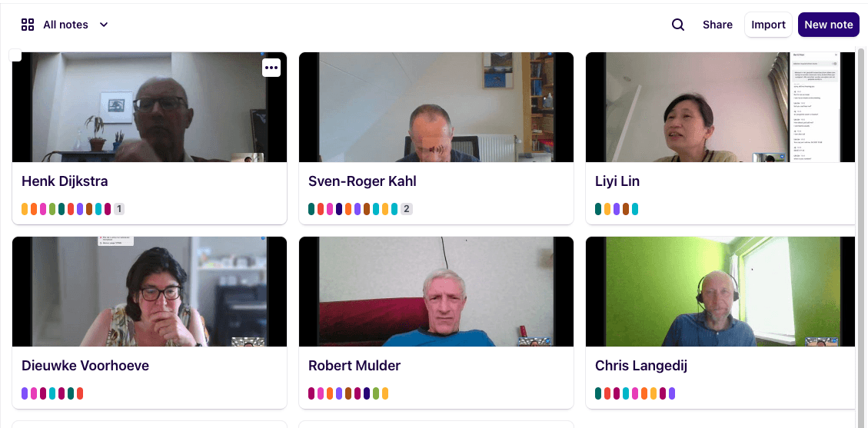Click the count badge 2 on Sven-Roger Kahl's card
This screenshot has height=428, width=868.
[x=406, y=209]
